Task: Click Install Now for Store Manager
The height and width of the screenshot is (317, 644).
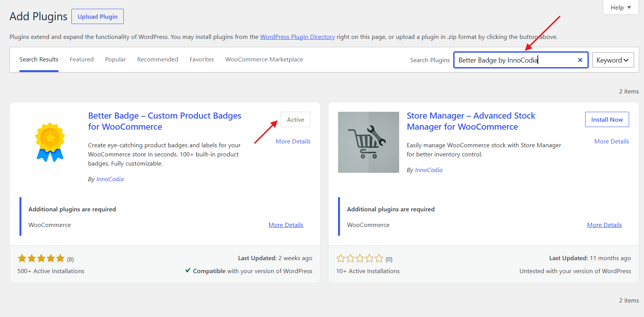Action: (607, 119)
